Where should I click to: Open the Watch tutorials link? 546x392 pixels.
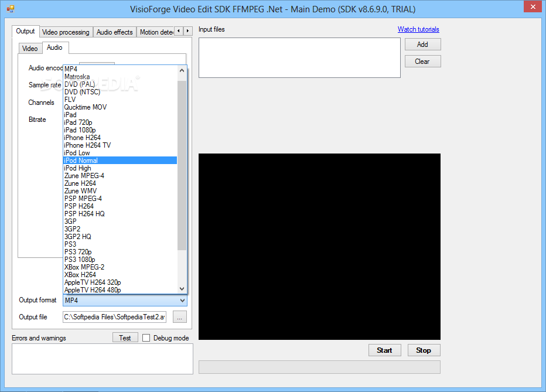click(x=418, y=29)
